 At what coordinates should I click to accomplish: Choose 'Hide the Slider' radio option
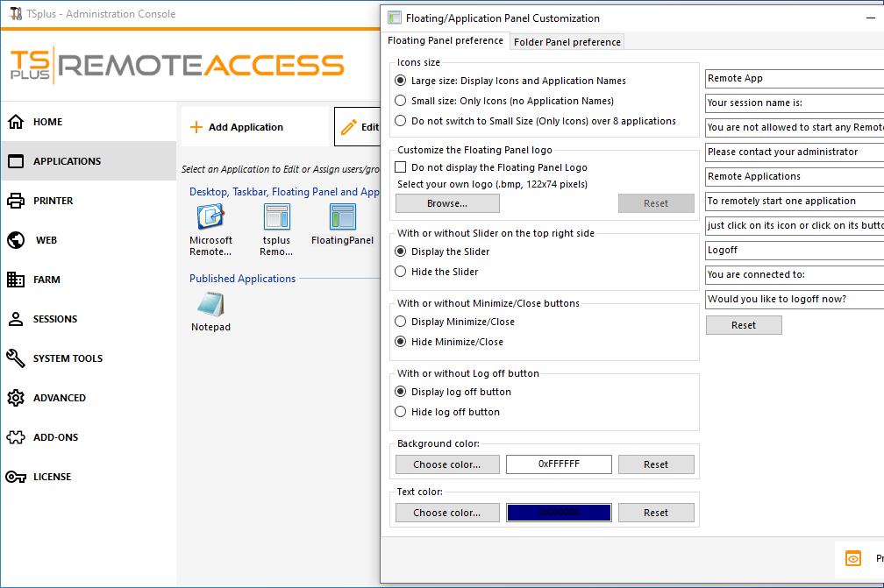[401, 272]
